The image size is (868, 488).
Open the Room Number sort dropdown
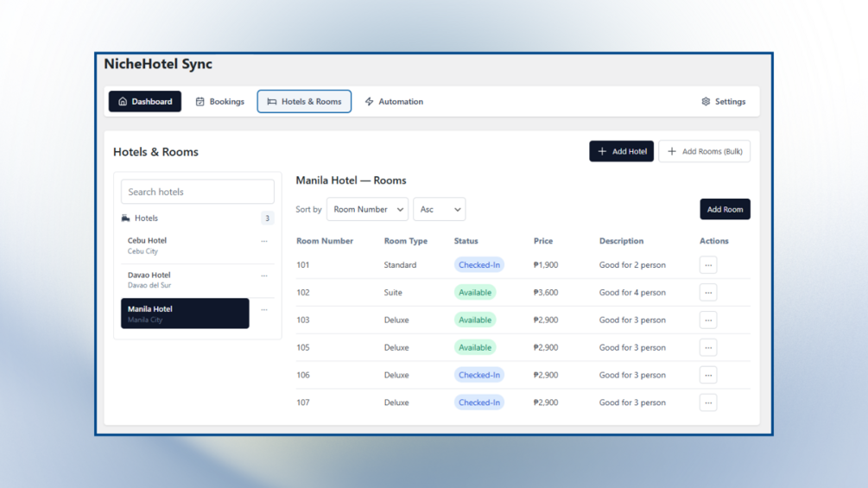[367, 209]
